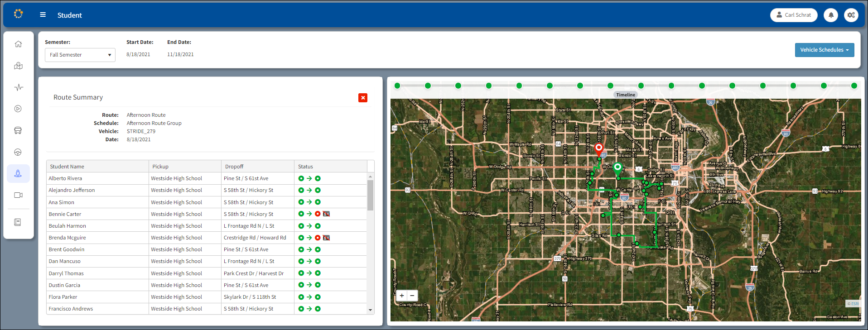Open the Carl Schrat user menu
Screen dimensions: 868x330
pyautogui.click(x=793, y=15)
